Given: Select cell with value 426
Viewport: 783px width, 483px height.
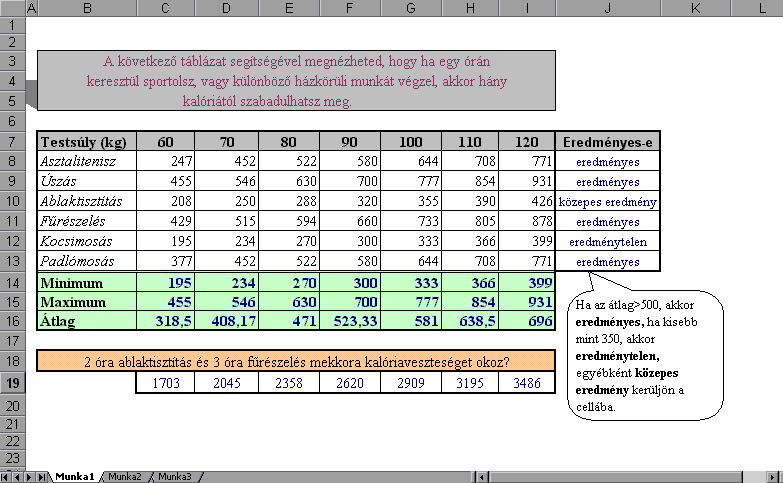Looking at the screenshot, I should [527, 201].
